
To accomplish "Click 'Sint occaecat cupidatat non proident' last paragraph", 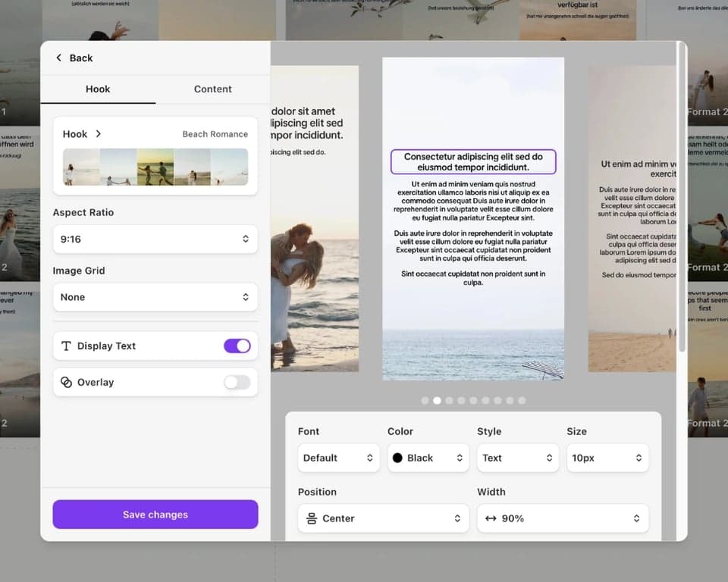I will 473,278.
